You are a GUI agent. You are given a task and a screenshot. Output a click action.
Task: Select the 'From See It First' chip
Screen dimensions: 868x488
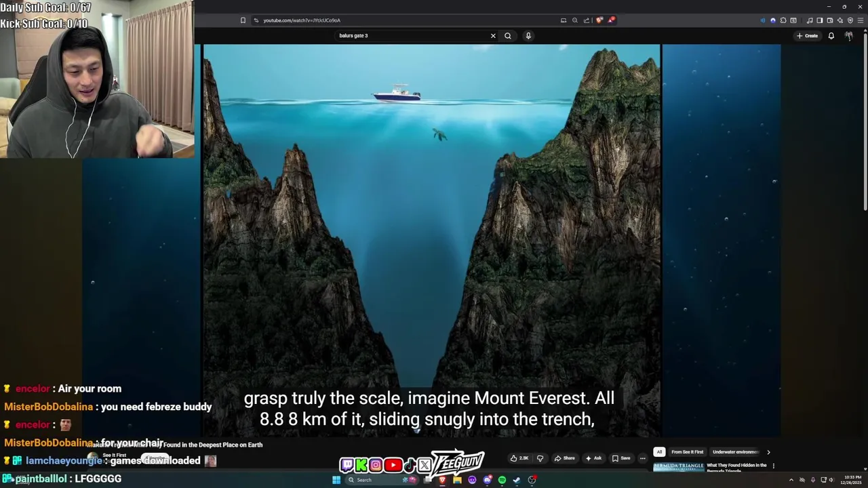687,452
